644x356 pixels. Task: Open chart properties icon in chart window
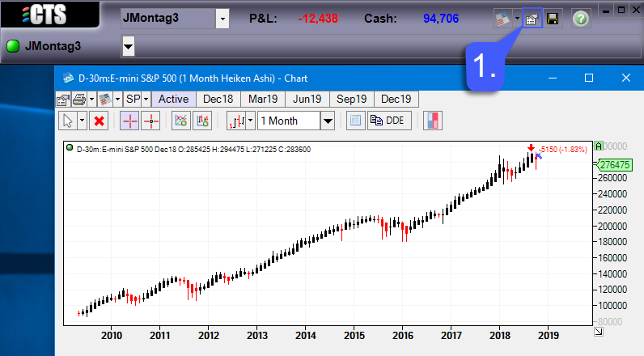63,100
